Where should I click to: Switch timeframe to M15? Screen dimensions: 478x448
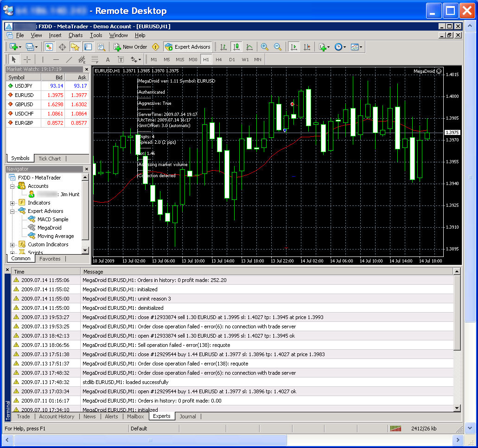point(180,59)
